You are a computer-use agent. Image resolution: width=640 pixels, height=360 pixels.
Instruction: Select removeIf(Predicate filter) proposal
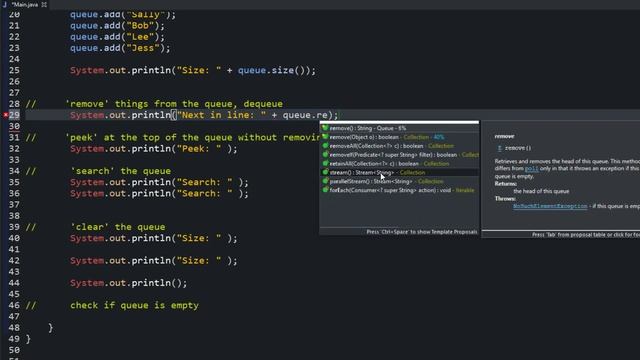(399, 155)
